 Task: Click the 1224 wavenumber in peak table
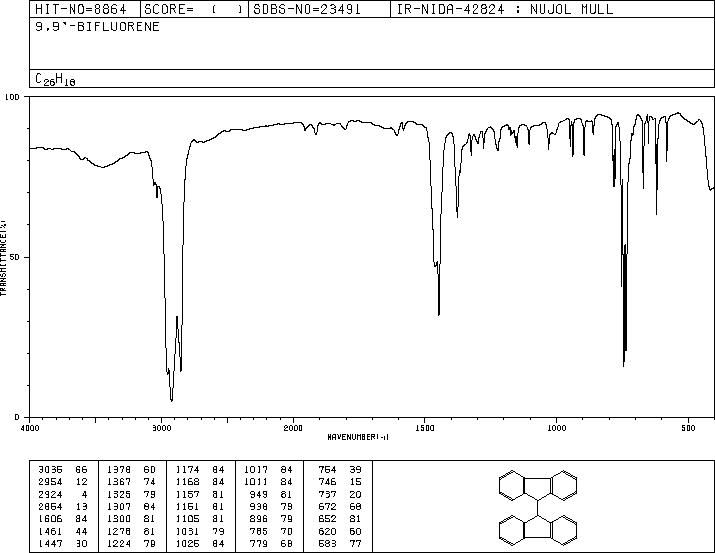(119, 543)
